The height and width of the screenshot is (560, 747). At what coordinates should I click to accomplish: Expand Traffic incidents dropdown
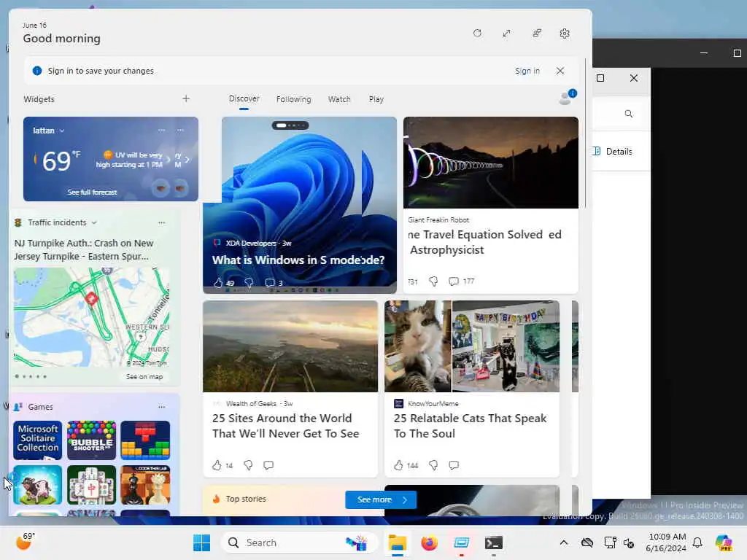94,222
